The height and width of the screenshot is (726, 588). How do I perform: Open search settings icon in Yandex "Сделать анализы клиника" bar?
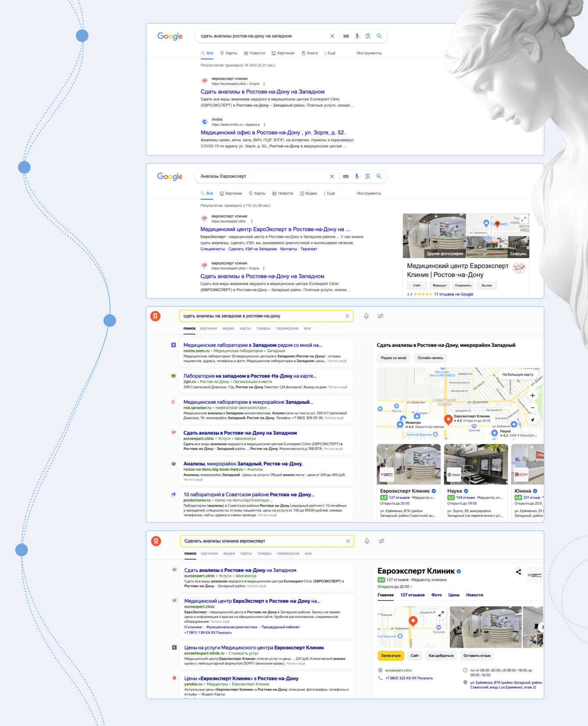click(x=382, y=541)
